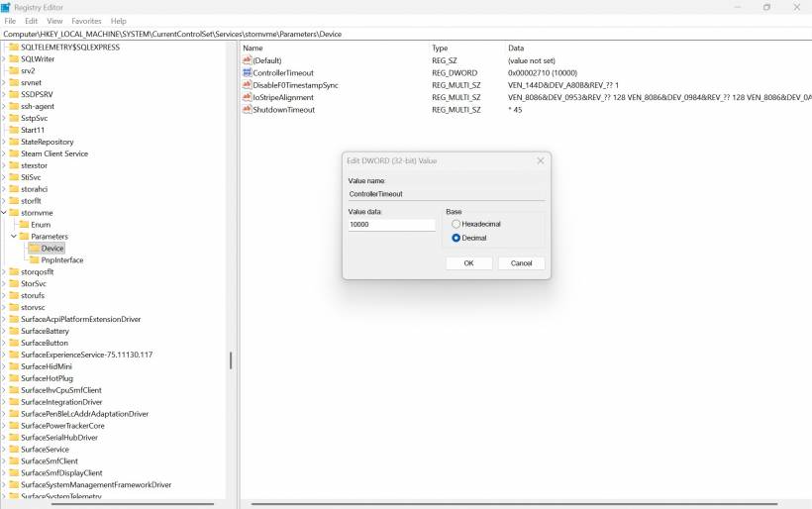Screen dimensions: 812x509
Task: Expand the storahci tree node
Action: tap(4, 189)
